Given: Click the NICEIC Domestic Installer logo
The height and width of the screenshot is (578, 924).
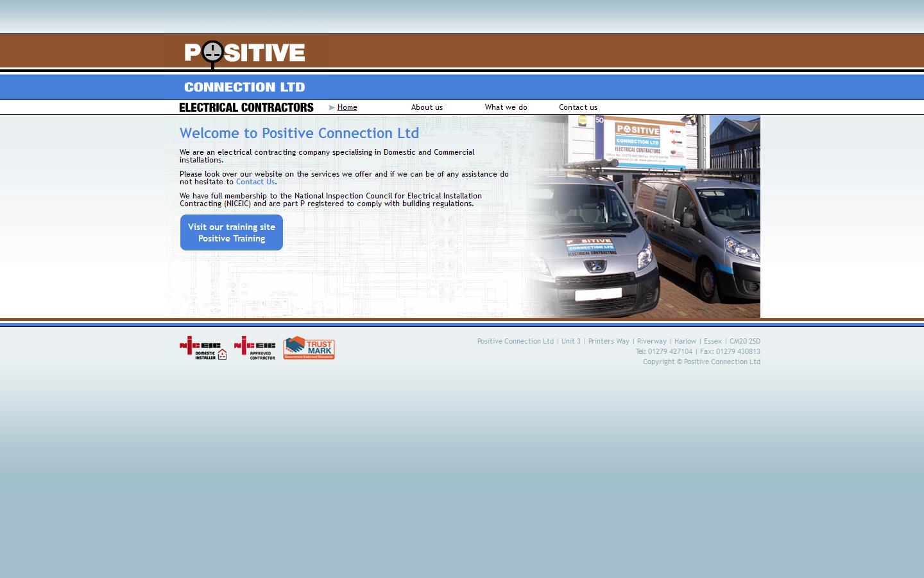Looking at the screenshot, I should click(202, 348).
